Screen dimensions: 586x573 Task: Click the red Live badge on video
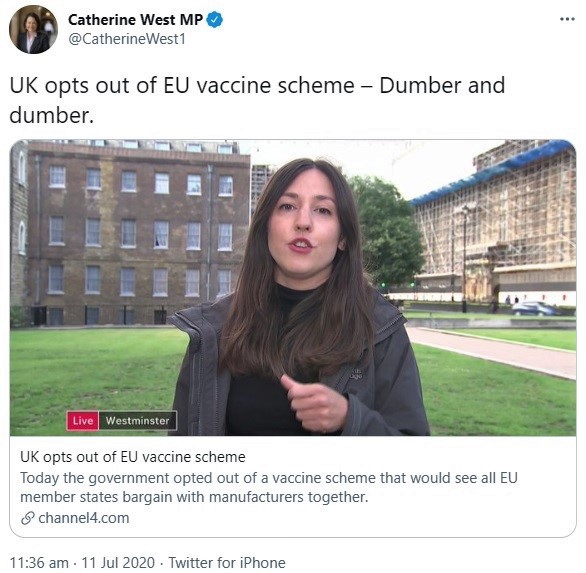[x=83, y=420]
